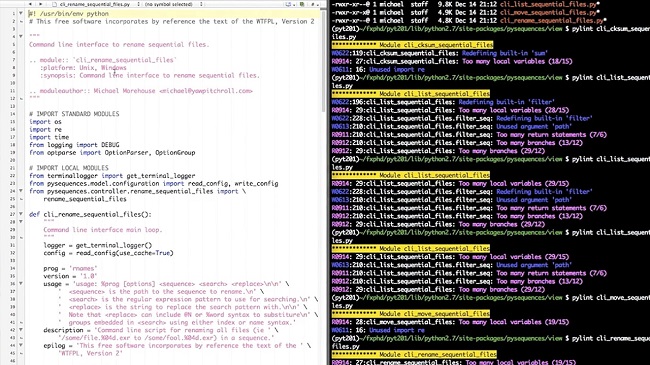The width and height of the screenshot is (650, 365).
Task: Collapse the cli_rename_sequential_files function at line 27
Action: click(x=21, y=214)
